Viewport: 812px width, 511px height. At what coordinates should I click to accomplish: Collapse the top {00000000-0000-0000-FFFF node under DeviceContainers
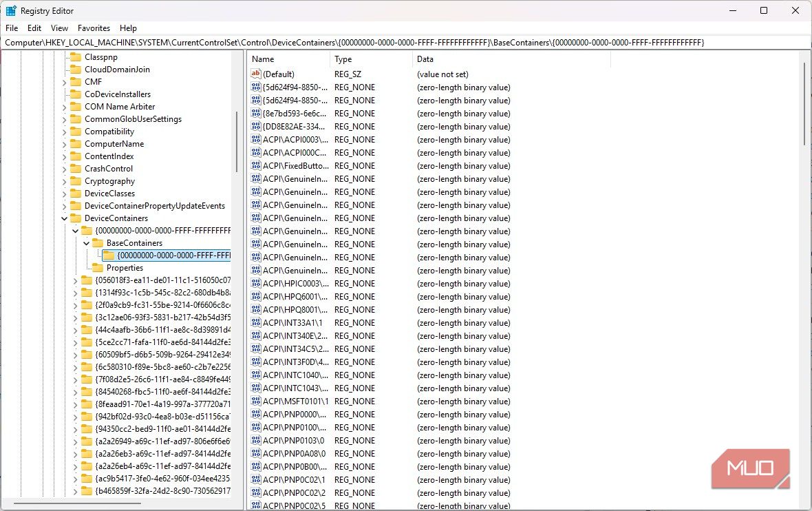coord(75,231)
